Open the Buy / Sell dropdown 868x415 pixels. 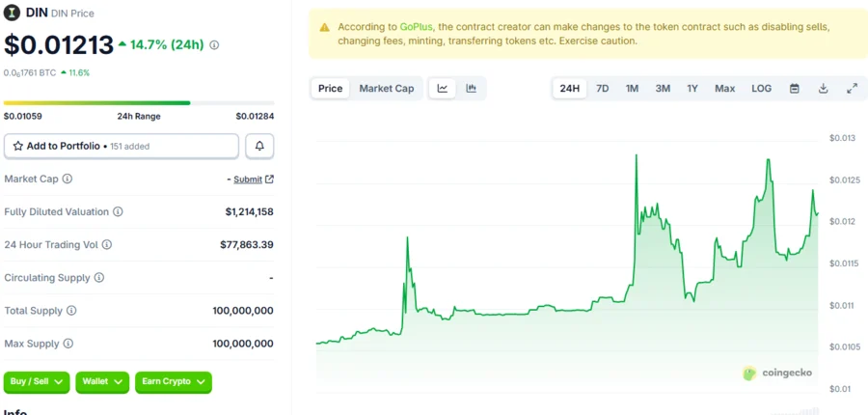click(37, 382)
